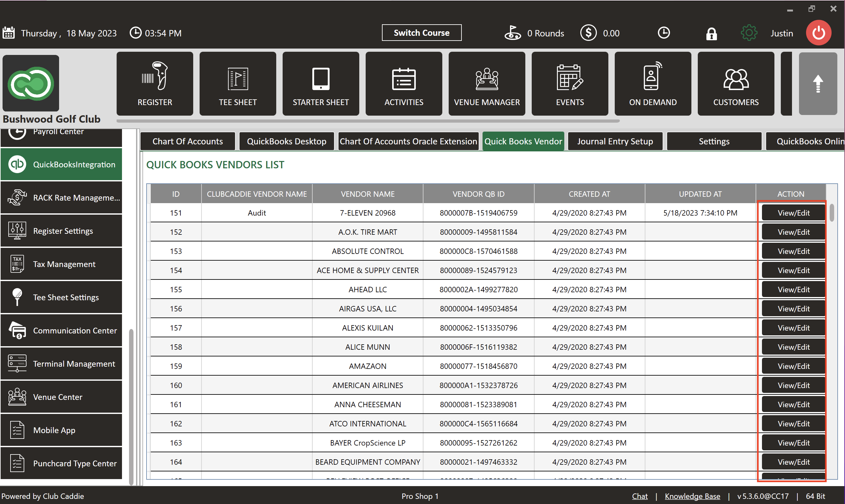This screenshot has width=845, height=504.
Task: Open Communication Center in the sidebar
Action: point(61,331)
